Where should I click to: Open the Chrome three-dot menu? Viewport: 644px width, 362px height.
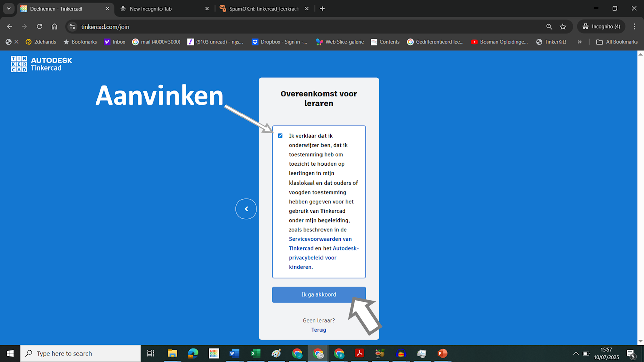pyautogui.click(x=634, y=26)
